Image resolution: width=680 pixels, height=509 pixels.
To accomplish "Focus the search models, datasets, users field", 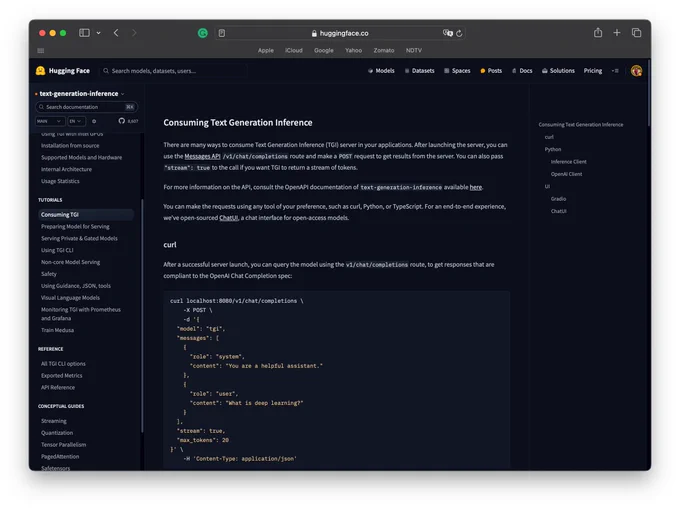I will point(173,71).
